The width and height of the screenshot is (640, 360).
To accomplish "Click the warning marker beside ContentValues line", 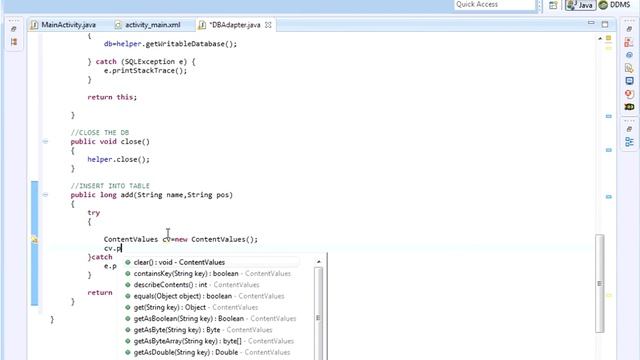I will pos(34,240).
